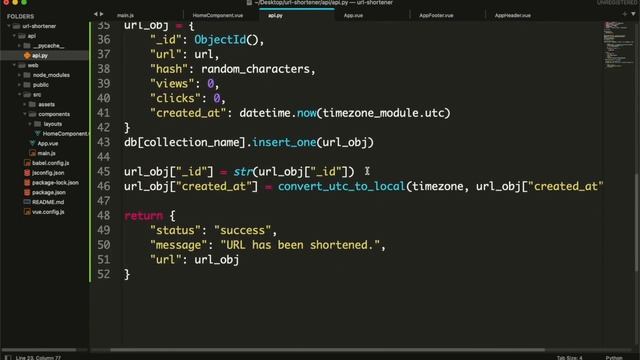
Task: Collapse the components folder
Action: click(24, 114)
